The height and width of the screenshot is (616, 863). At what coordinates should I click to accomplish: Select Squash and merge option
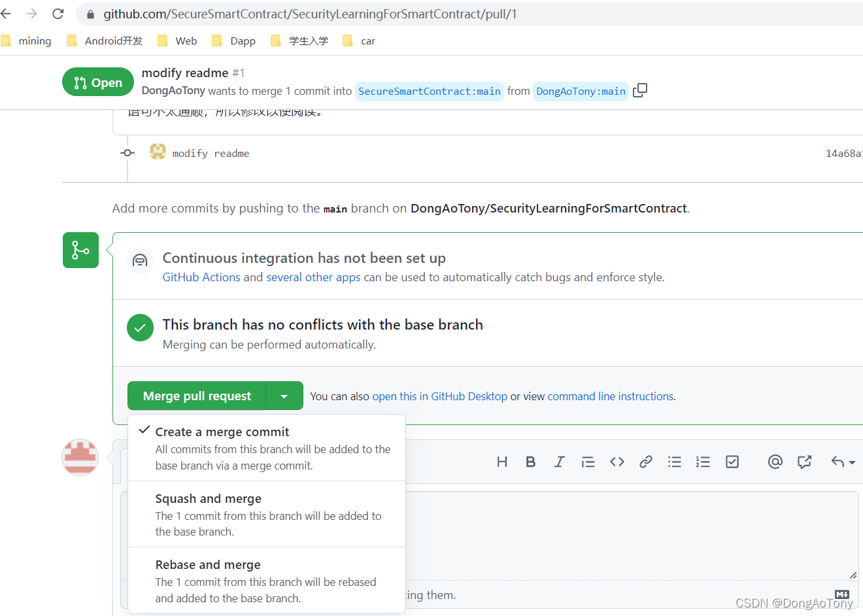tap(267, 514)
